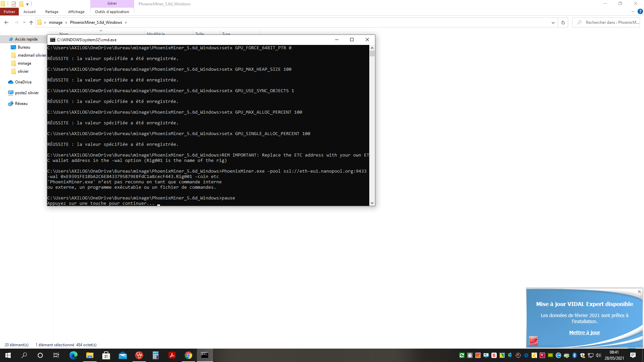644x362 pixels.
Task: Click the Explorer back navigation arrow
Action: [x=6, y=22]
